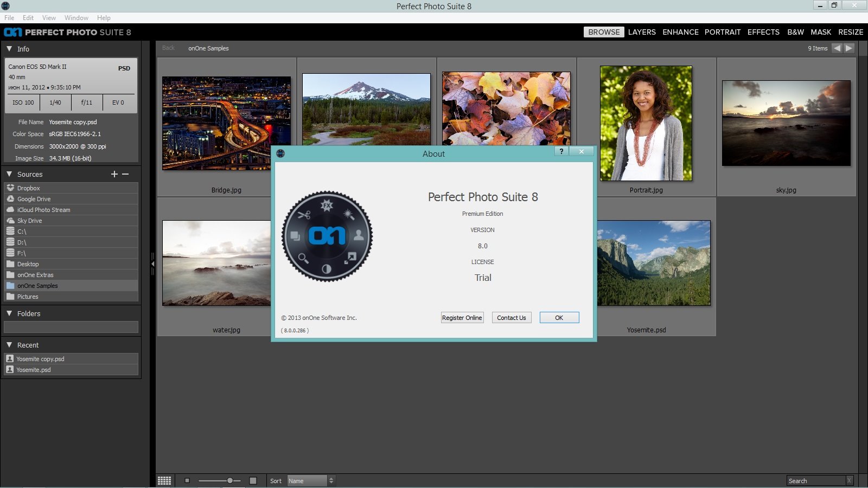Select the water.jpg thumbnail
868x488 pixels.
216,263
